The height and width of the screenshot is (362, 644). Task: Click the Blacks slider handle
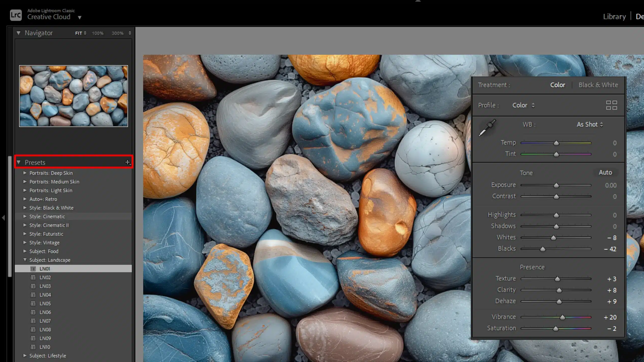[543, 249]
